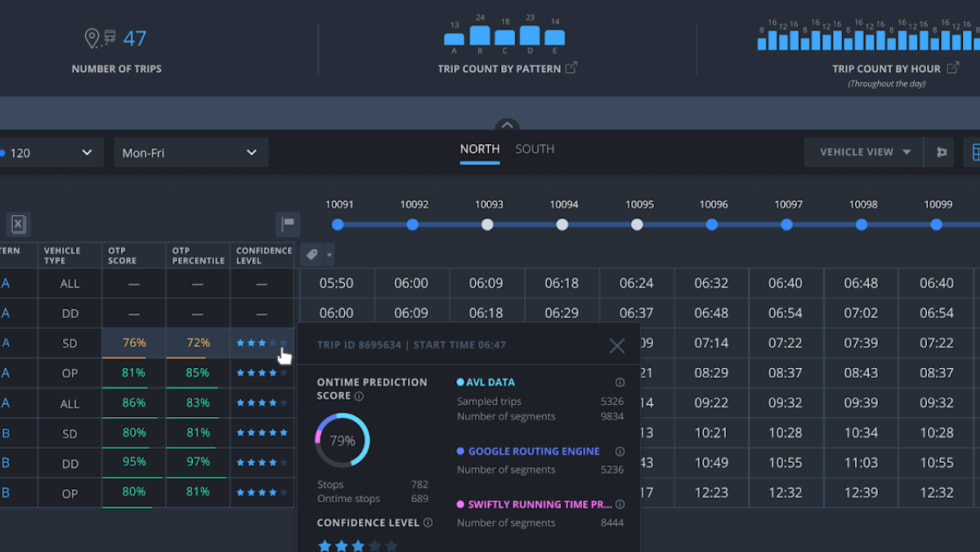Click the flag icon above the table

(x=287, y=224)
